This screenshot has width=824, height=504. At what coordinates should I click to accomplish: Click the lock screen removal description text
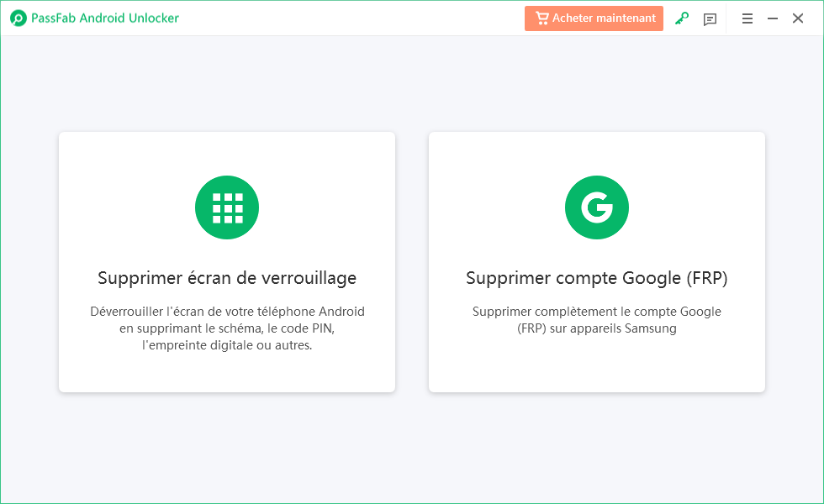point(227,328)
